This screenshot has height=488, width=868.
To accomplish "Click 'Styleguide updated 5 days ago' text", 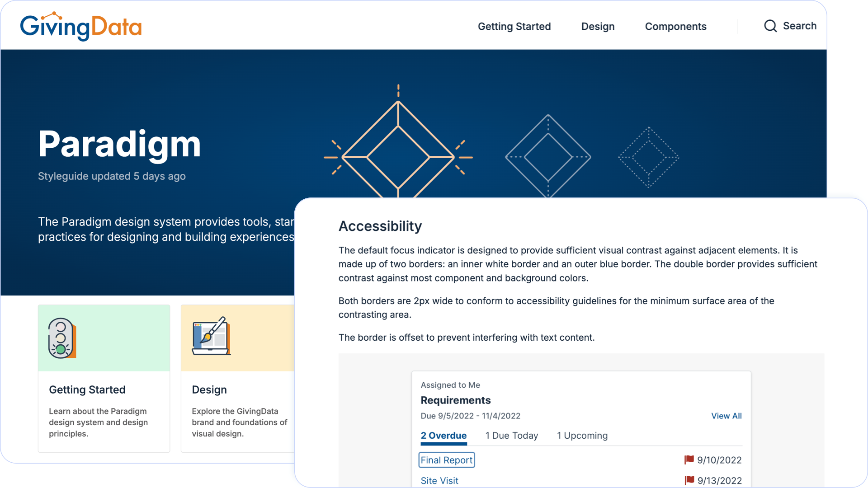I will (x=112, y=176).
